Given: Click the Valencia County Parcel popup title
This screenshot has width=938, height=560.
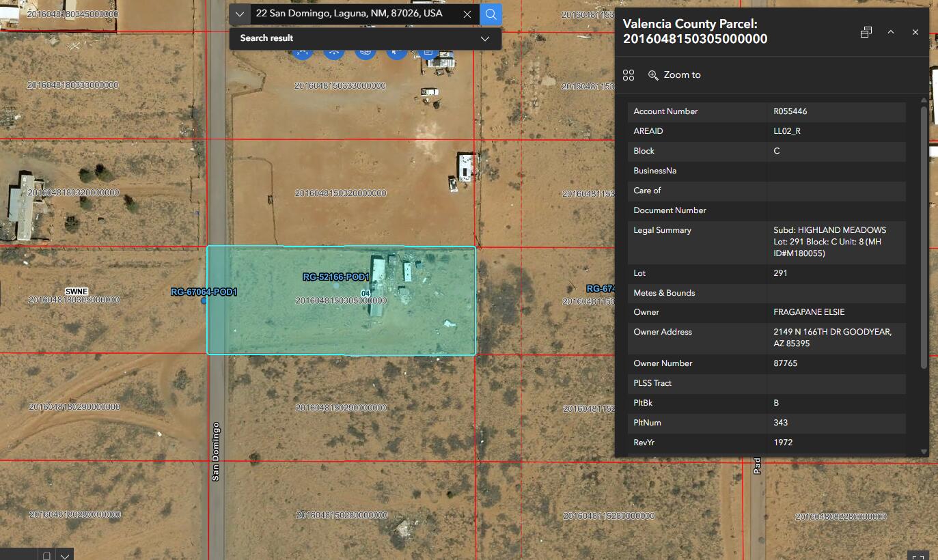Looking at the screenshot, I should [695, 31].
